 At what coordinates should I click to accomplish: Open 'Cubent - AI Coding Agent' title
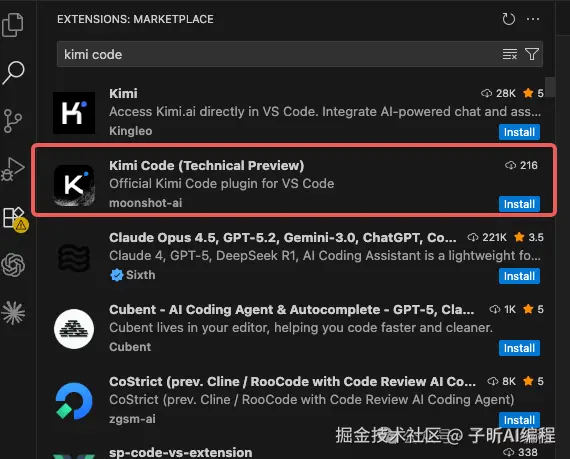click(x=292, y=309)
